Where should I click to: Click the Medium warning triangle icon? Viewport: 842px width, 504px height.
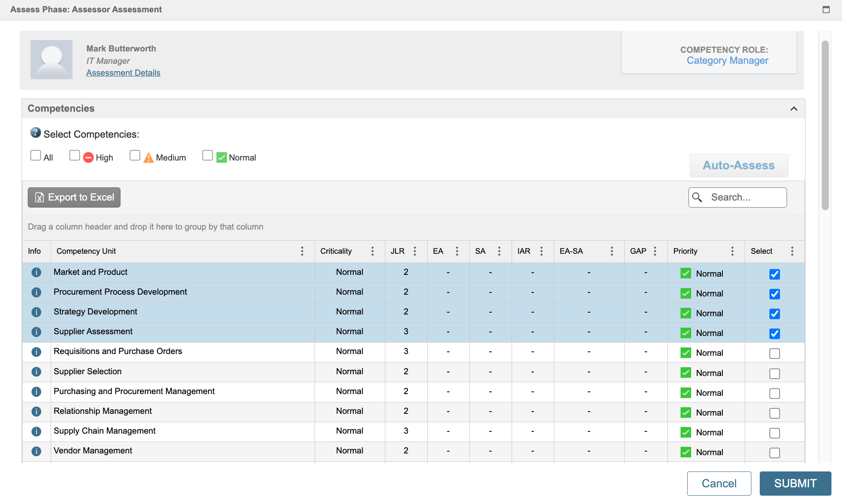pyautogui.click(x=148, y=157)
